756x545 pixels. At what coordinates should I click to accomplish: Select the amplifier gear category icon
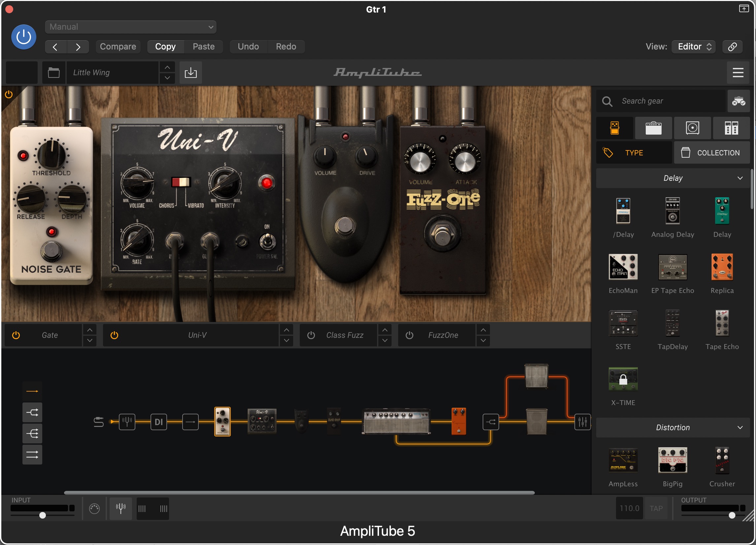coord(653,128)
